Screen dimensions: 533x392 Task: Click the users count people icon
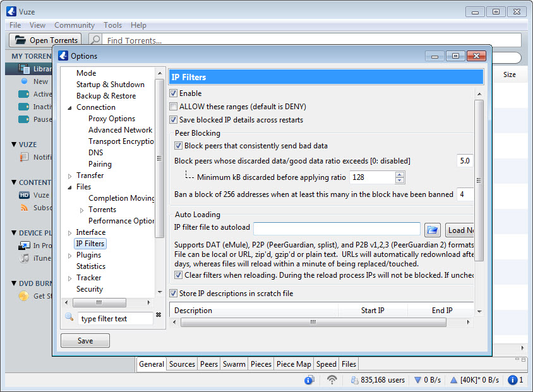354,380
